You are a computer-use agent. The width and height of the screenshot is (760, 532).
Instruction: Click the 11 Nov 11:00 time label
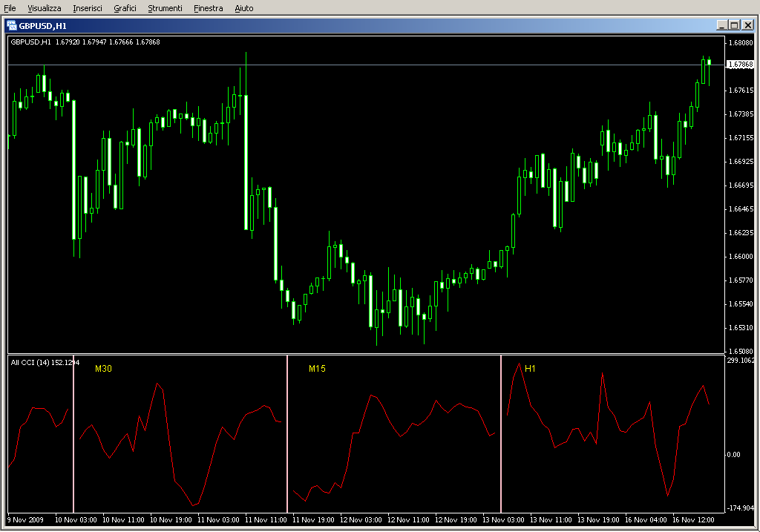[266, 520]
